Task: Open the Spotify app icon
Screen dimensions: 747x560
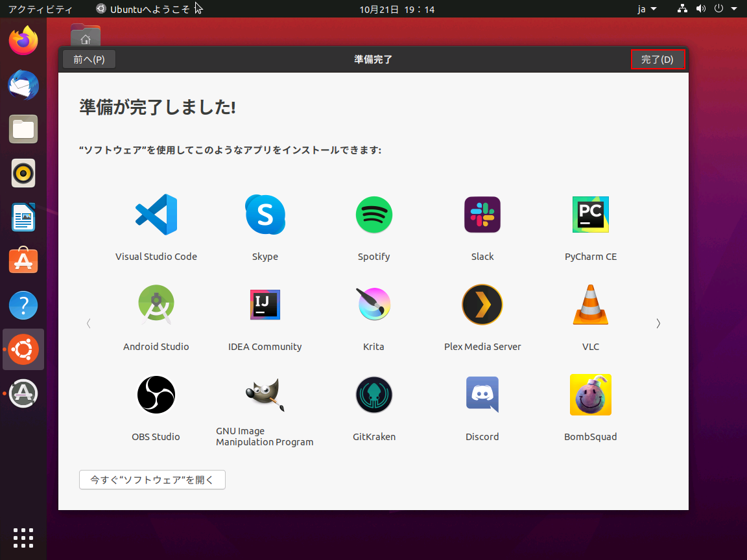Action: point(374,215)
